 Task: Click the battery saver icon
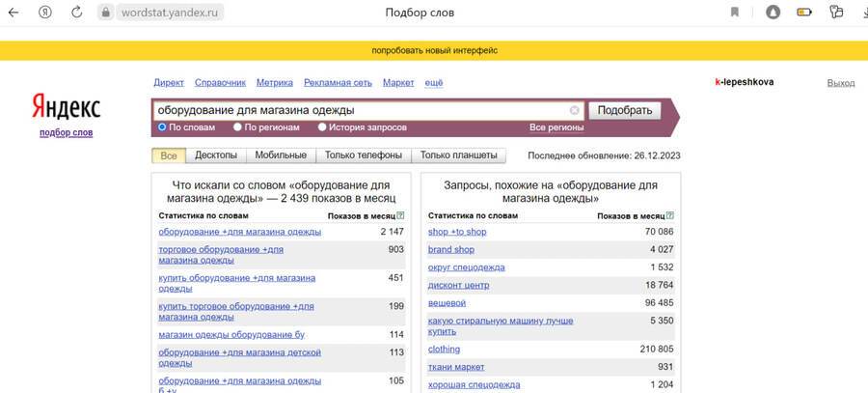[803, 13]
